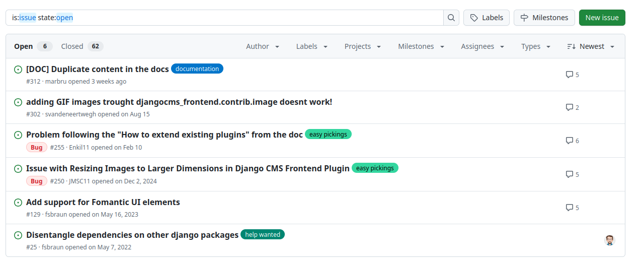The height and width of the screenshot is (262, 644).
Task: Open comments on Resizing Images issue
Action: pos(573,174)
